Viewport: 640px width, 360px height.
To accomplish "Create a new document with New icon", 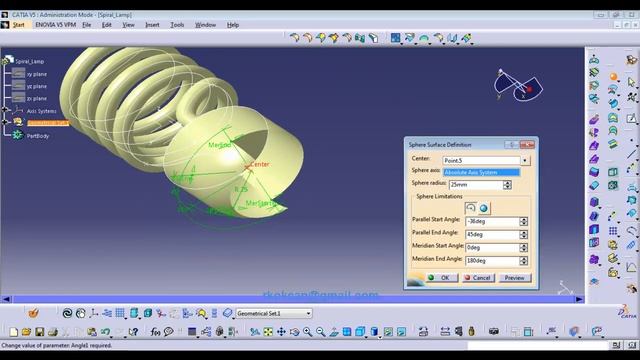I will 13,332.
